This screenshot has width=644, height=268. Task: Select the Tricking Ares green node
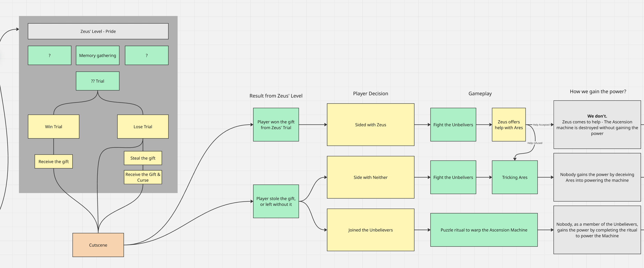coord(514,177)
